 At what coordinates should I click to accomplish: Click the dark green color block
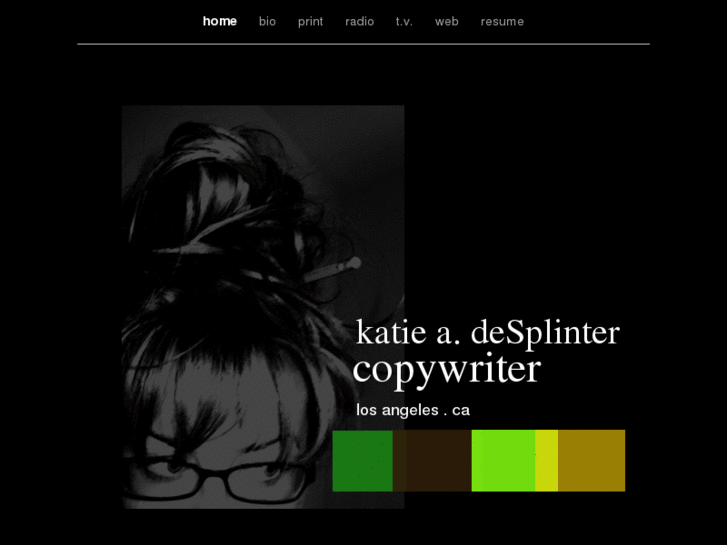362,460
